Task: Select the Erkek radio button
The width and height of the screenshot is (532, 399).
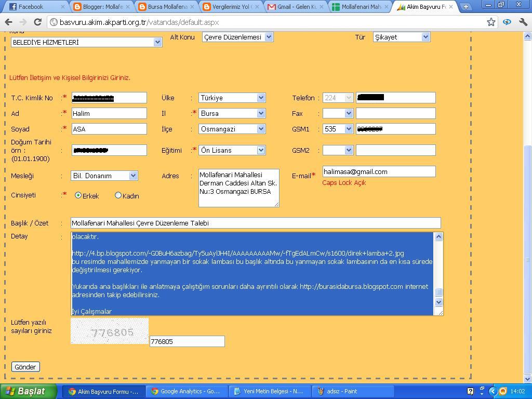Action: (x=78, y=195)
